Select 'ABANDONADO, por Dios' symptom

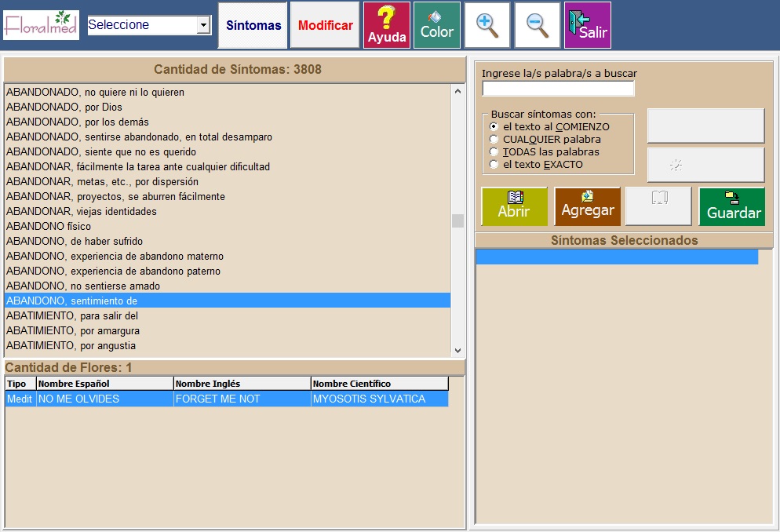click(228, 107)
